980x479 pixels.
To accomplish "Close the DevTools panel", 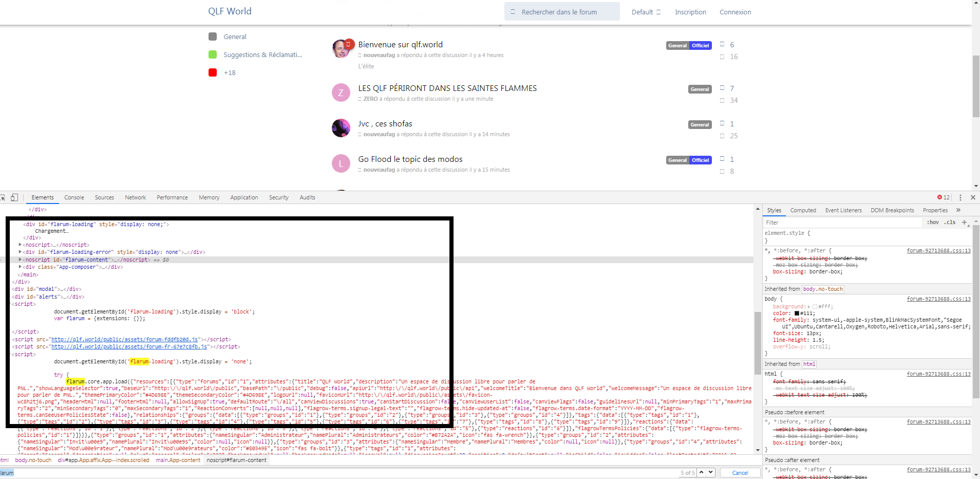I will (973, 197).
